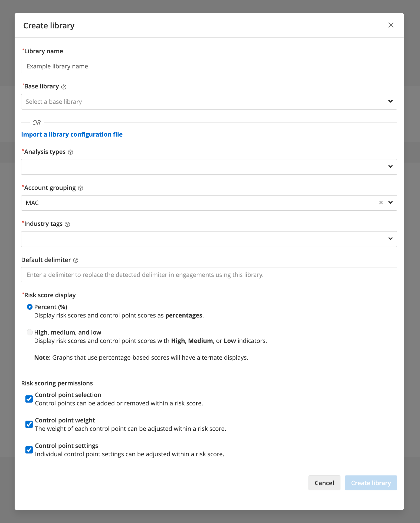Select the Percent (%) radio option
This screenshot has width=420, height=523.
[x=30, y=307]
